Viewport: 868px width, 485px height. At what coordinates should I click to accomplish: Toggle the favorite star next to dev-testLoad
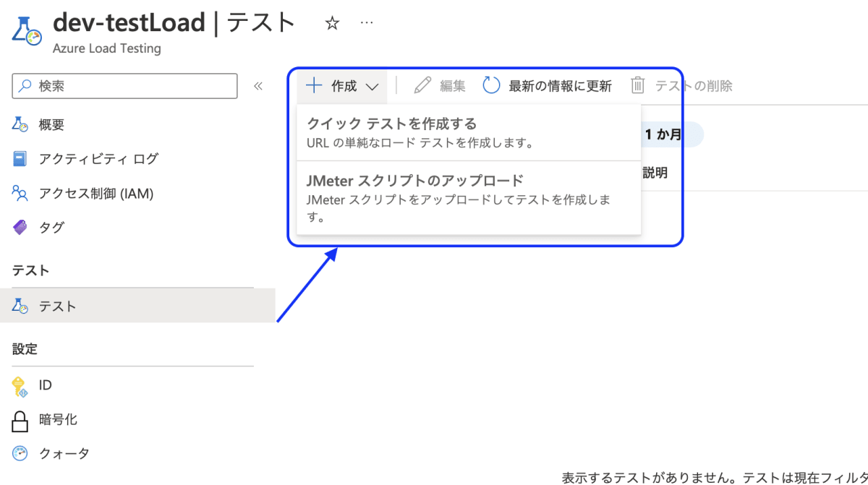pyautogui.click(x=331, y=22)
